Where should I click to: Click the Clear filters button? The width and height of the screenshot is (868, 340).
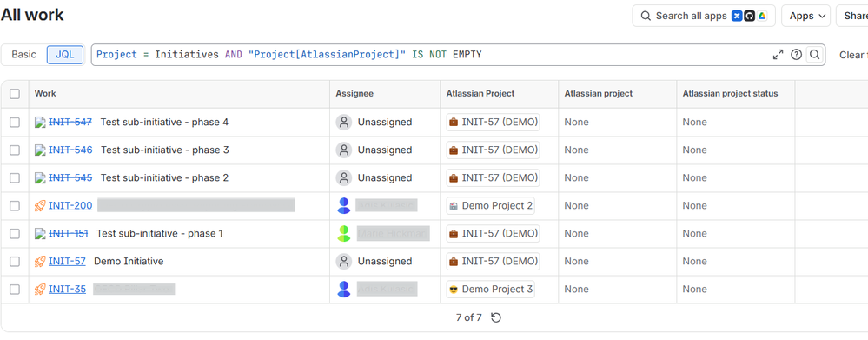tap(853, 55)
